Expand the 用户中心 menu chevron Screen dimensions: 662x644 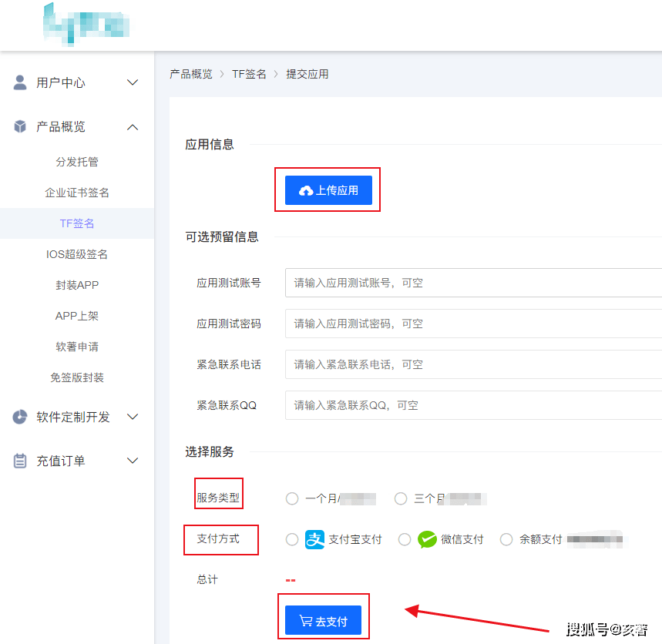(x=133, y=82)
